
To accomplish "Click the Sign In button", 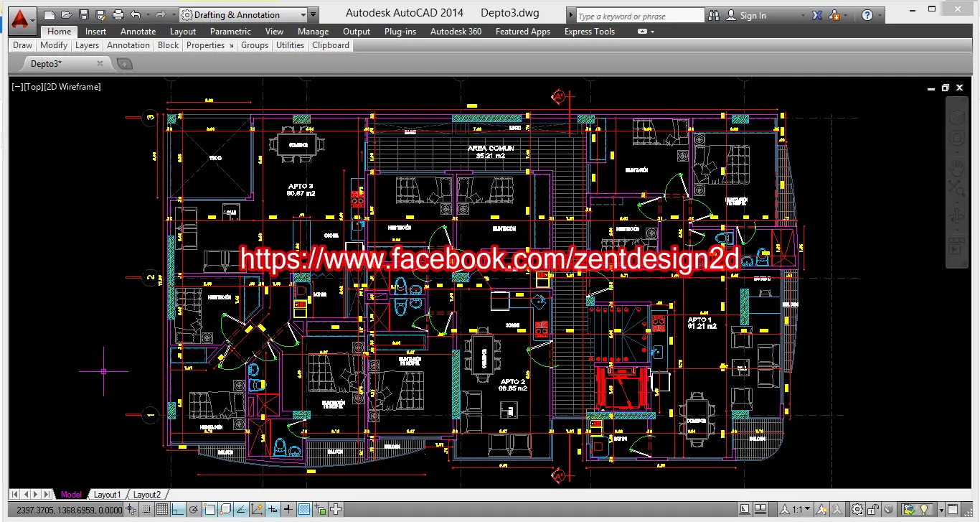I will [746, 15].
